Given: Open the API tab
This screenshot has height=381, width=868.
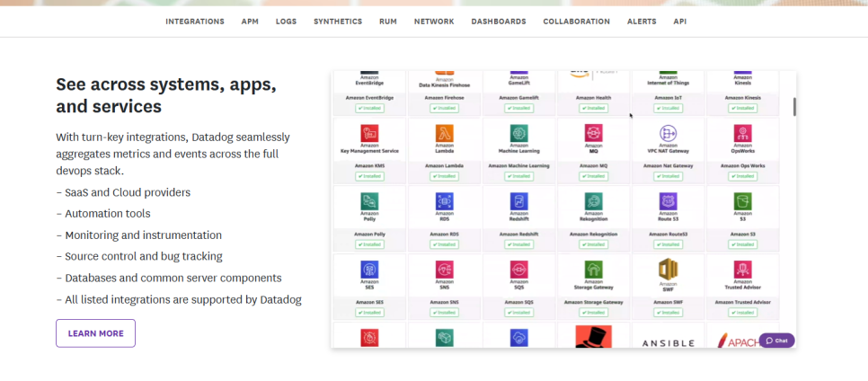Looking at the screenshot, I should click(680, 22).
